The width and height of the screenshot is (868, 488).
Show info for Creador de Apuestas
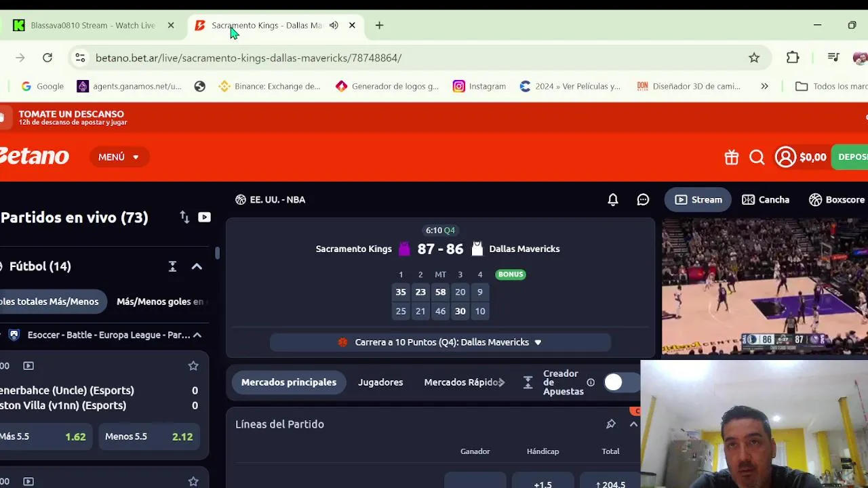591,383
